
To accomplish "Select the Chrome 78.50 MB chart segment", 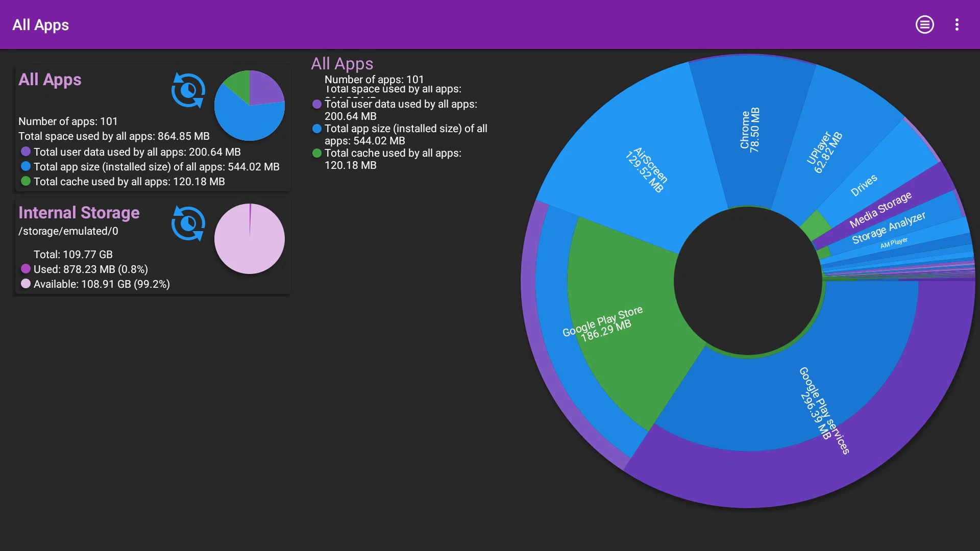I will tap(750, 130).
